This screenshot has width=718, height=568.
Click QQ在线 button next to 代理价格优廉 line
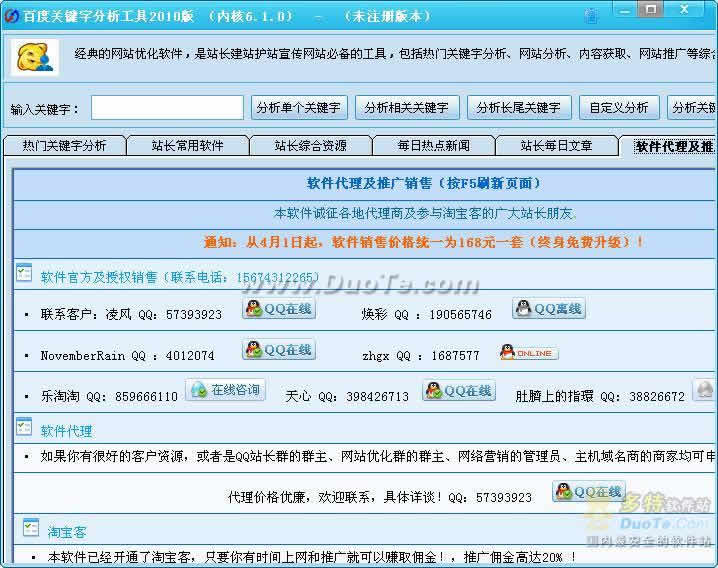point(589,492)
